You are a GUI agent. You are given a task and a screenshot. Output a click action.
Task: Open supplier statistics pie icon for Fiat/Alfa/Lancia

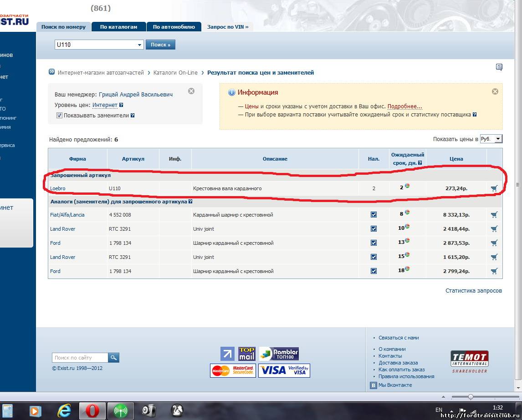coord(407,212)
